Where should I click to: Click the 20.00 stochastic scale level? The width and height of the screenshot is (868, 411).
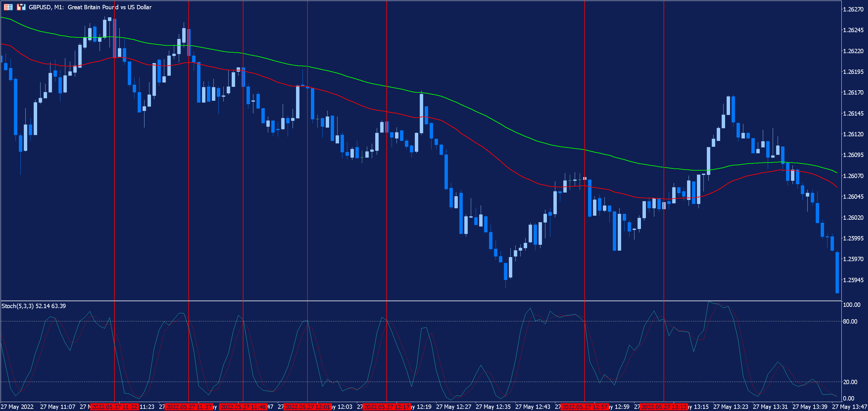850,382
